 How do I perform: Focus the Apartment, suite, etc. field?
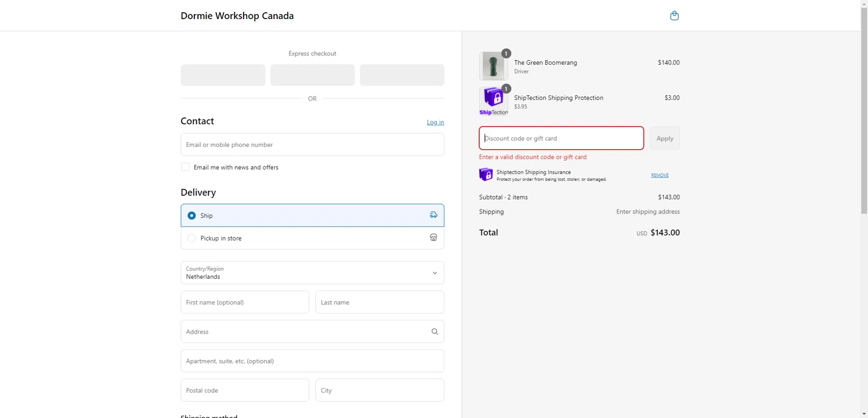click(x=312, y=361)
